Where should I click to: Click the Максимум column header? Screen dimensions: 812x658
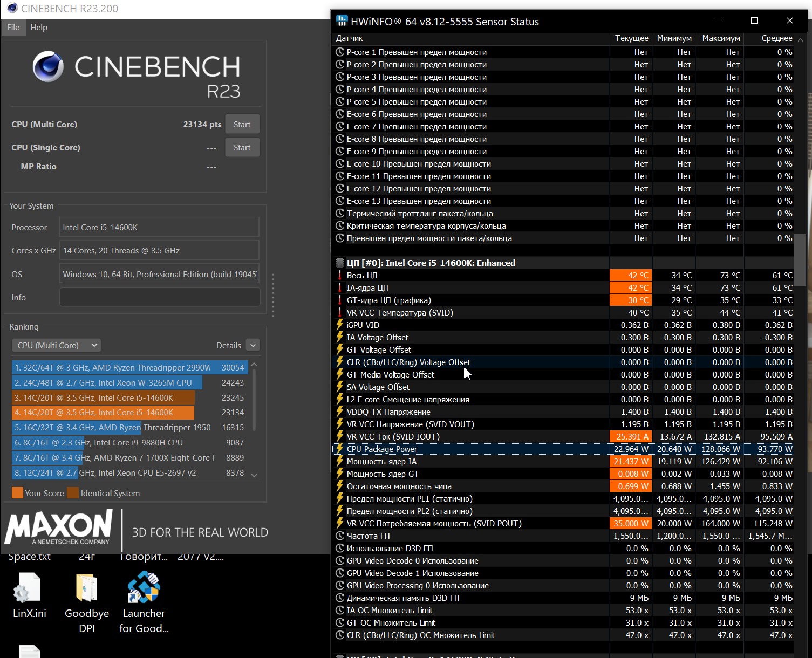(721, 38)
